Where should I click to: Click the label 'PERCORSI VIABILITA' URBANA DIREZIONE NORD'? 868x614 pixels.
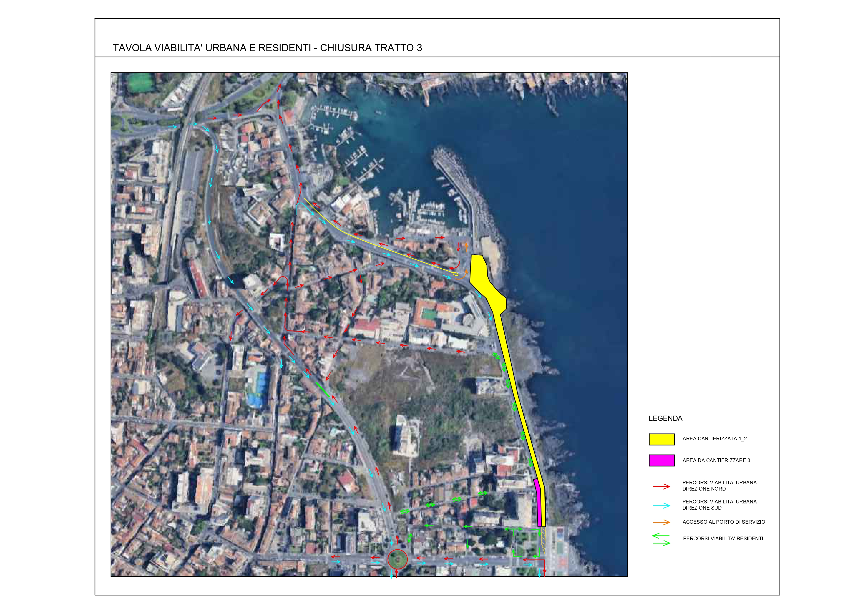click(x=719, y=486)
